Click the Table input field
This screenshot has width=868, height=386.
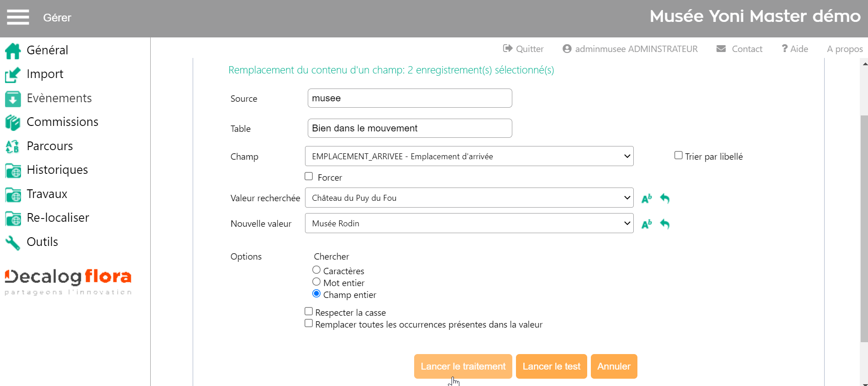(x=410, y=128)
